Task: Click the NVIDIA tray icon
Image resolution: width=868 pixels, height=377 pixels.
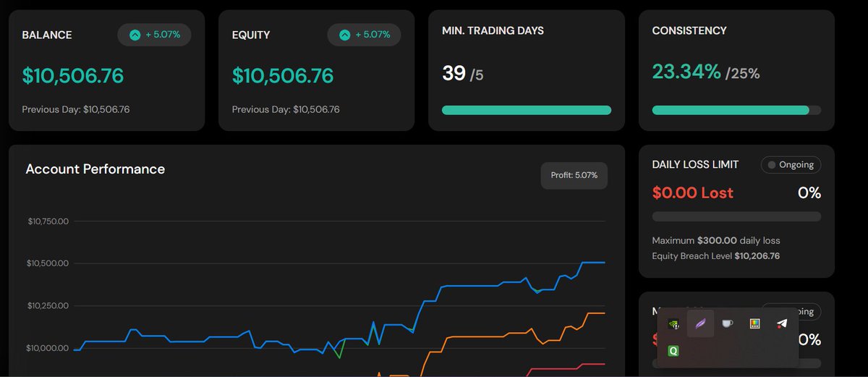Action: pos(673,324)
